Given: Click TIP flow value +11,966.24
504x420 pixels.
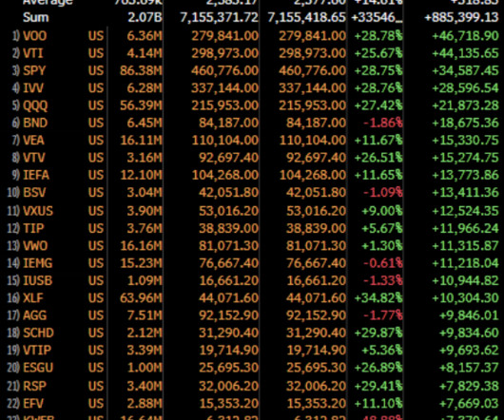Looking at the screenshot, I should [x=465, y=228].
